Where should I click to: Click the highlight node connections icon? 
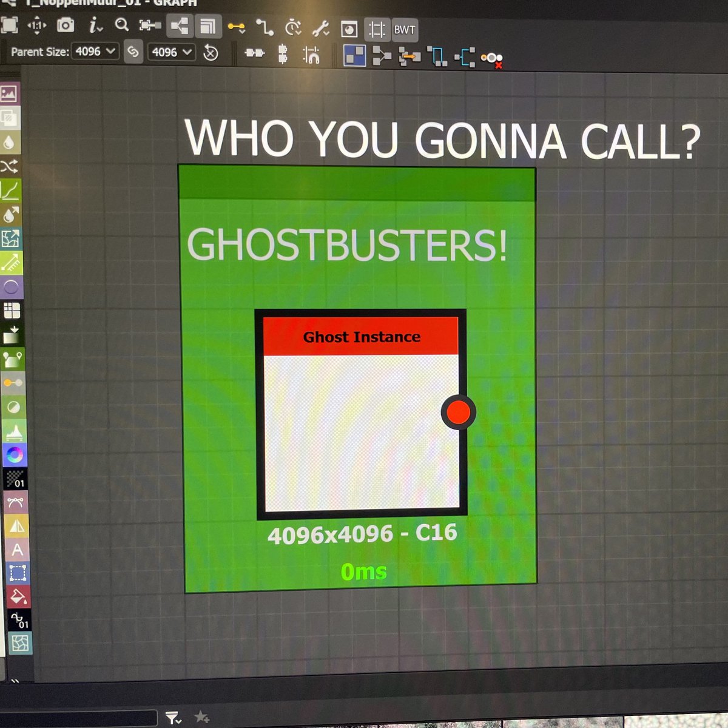(x=149, y=25)
